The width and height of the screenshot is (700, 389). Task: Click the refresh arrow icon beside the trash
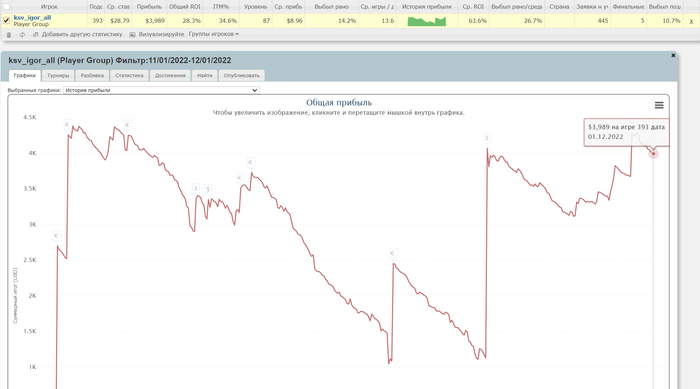(x=22, y=35)
